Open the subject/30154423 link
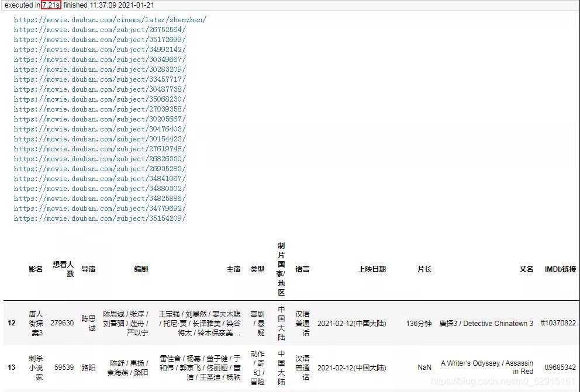 click(100, 139)
